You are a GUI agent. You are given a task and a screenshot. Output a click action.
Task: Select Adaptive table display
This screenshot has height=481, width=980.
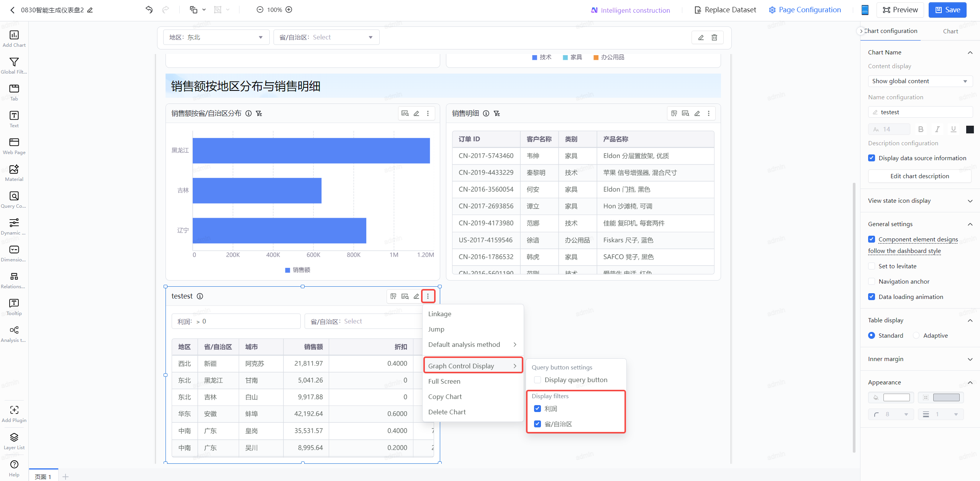pos(916,335)
